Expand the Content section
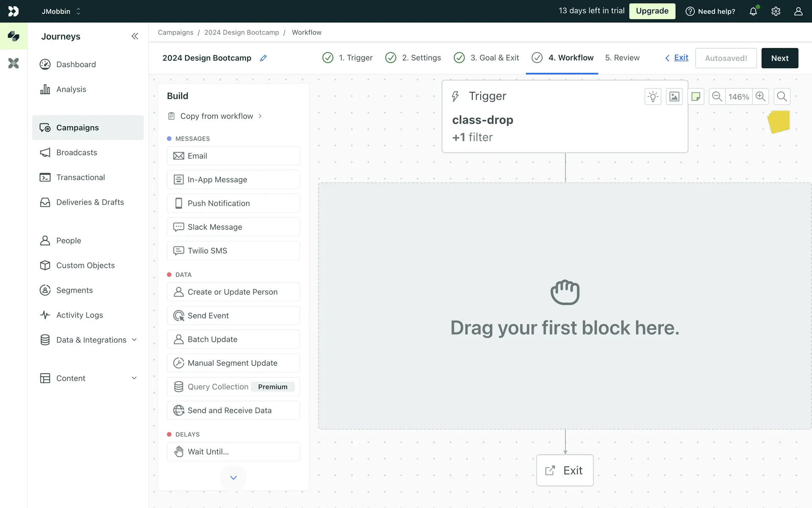This screenshot has height=508, width=812. point(134,378)
